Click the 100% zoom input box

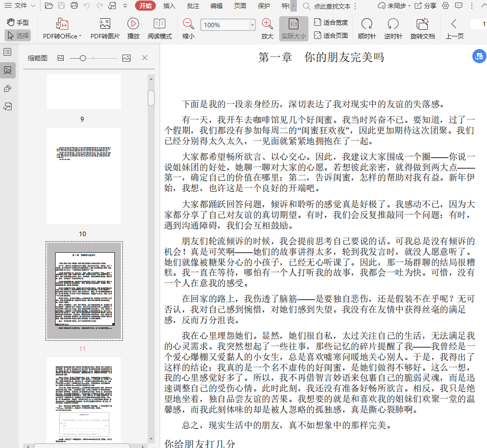tap(225, 25)
